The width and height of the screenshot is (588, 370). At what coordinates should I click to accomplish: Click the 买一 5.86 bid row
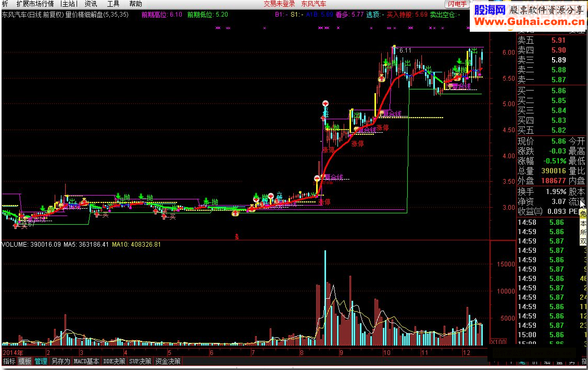coord(542,91)
